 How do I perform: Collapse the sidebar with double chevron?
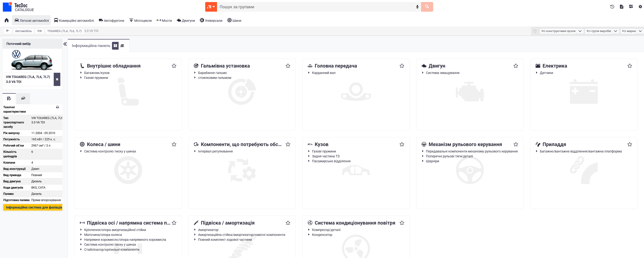(x=65, y=44)
